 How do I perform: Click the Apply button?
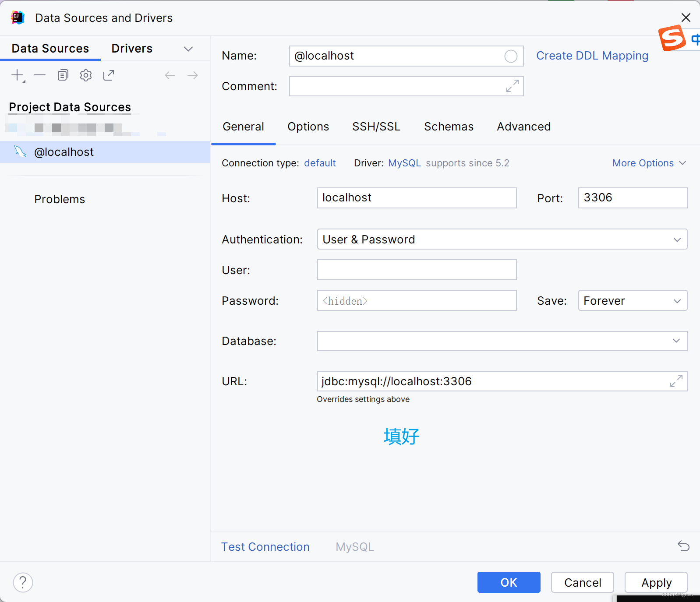click(656, 582)
